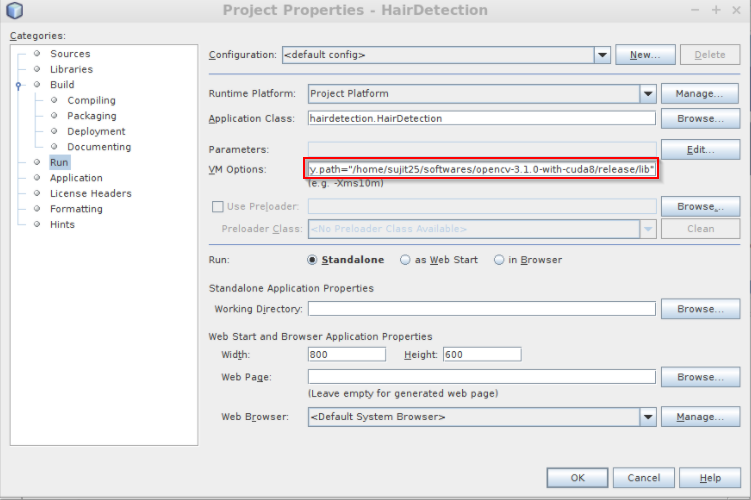Click the Height field showing 600
751x500 pixels.
(482, 354)
